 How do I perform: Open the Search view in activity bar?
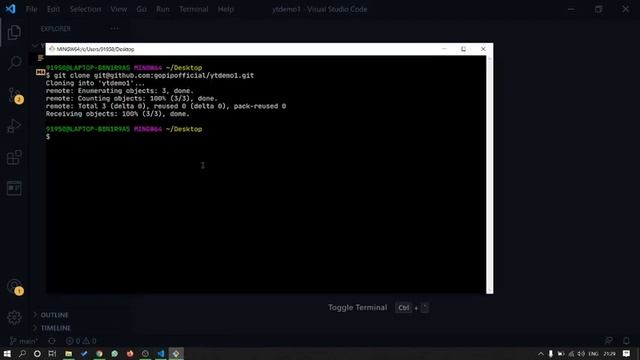[x=14, y=63]
